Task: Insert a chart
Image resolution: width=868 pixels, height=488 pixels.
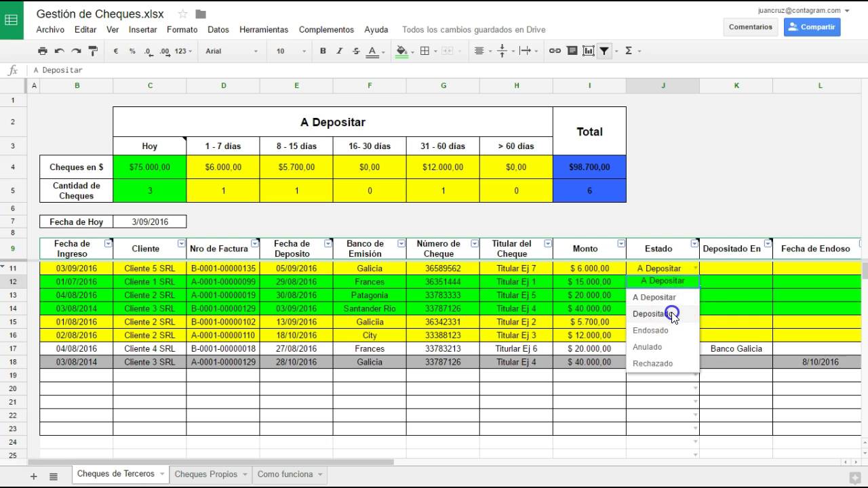Action: [x=588, y=51]
